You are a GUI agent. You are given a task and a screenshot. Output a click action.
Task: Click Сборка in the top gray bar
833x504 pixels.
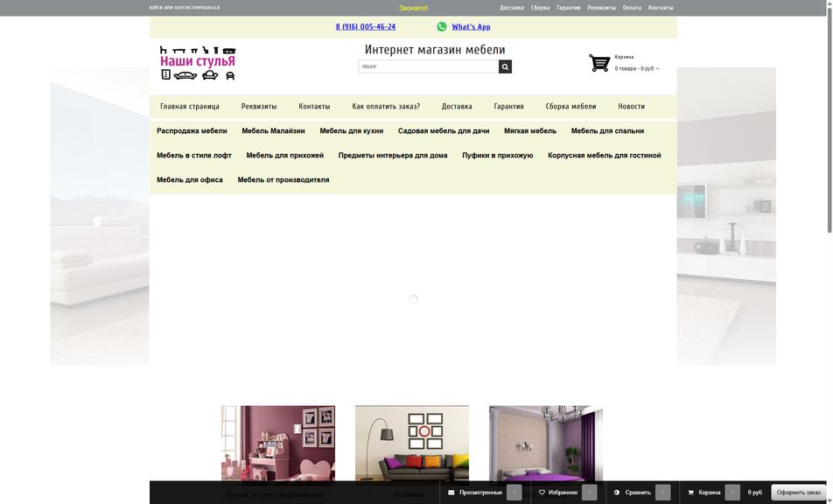pos(540,8)
